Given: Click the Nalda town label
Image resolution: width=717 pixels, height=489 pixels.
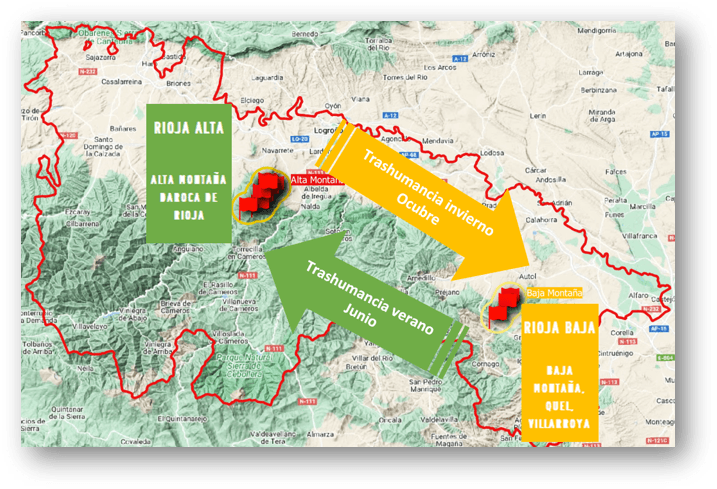Looking at the screenshot, I should click(310, 207).
